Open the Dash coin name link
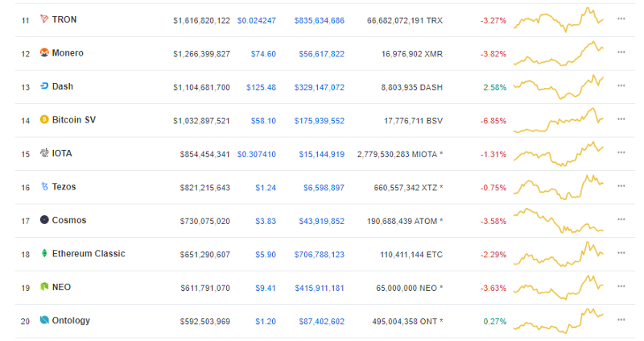 pyautogui.click(x=63, y=86)
